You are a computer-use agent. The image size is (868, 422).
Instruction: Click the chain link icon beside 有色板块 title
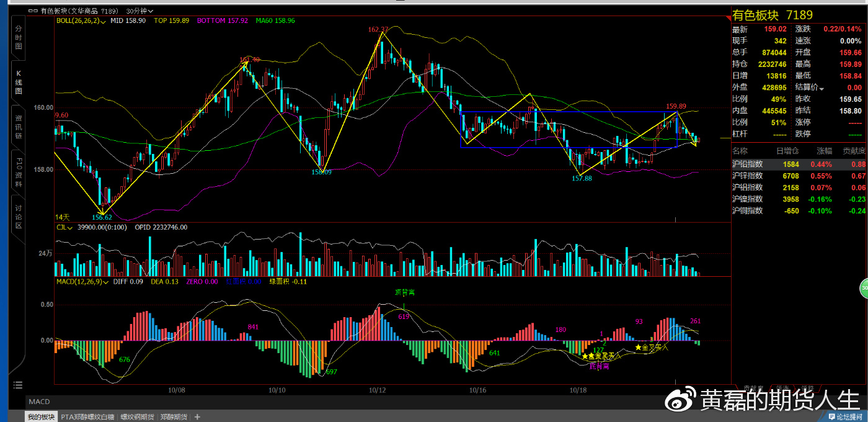click(x=32, y=11)
